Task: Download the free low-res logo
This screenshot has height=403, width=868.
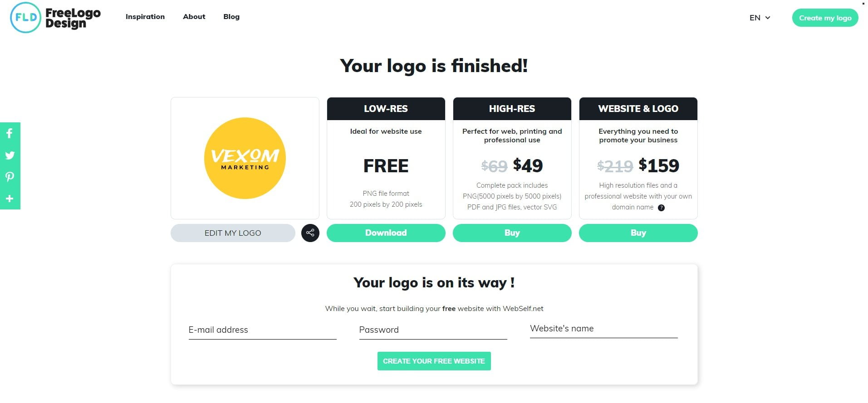Action: [386, 233]
